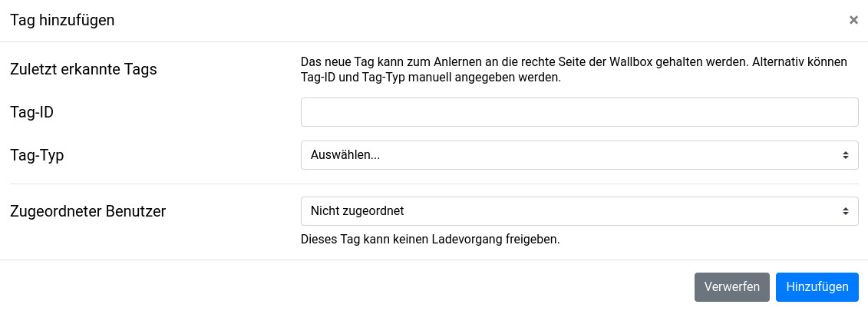Click the Tag-ID text field
The height and width of the screenshot is (311, 868).
[579, 112]
